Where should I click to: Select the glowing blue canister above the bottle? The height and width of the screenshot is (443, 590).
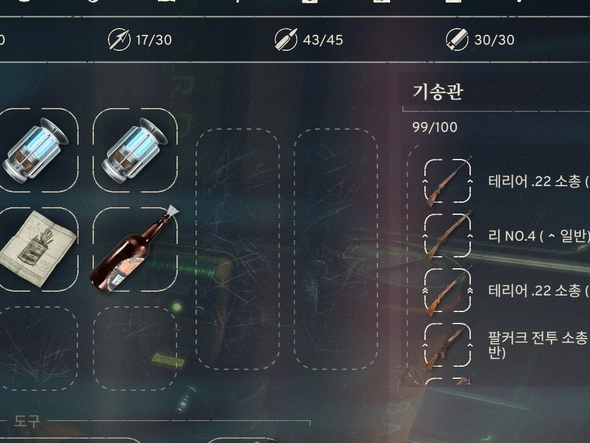click(x=135, y=150)
